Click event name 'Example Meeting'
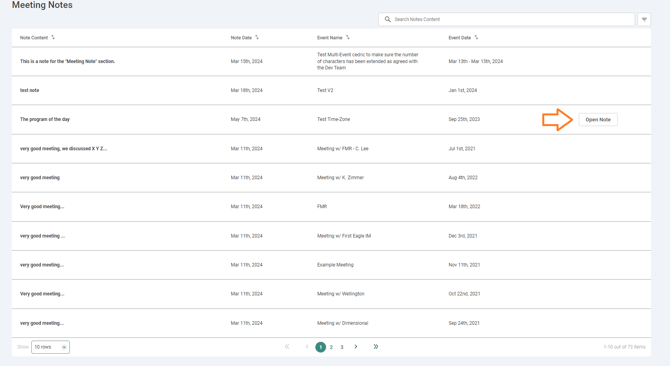Screen dimensions: 670x366 (x=335, y=265)
